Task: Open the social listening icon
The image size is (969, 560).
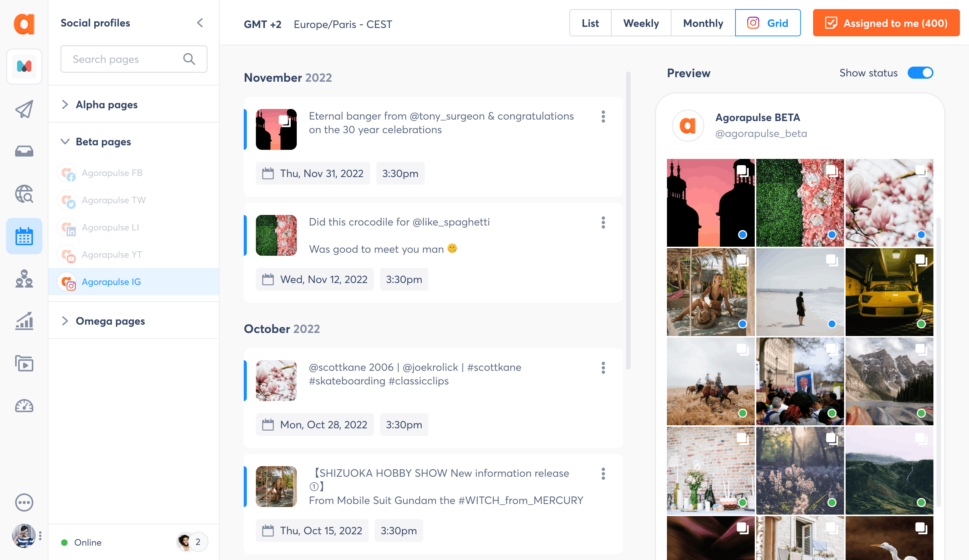Action: click(x=24, y=194)
